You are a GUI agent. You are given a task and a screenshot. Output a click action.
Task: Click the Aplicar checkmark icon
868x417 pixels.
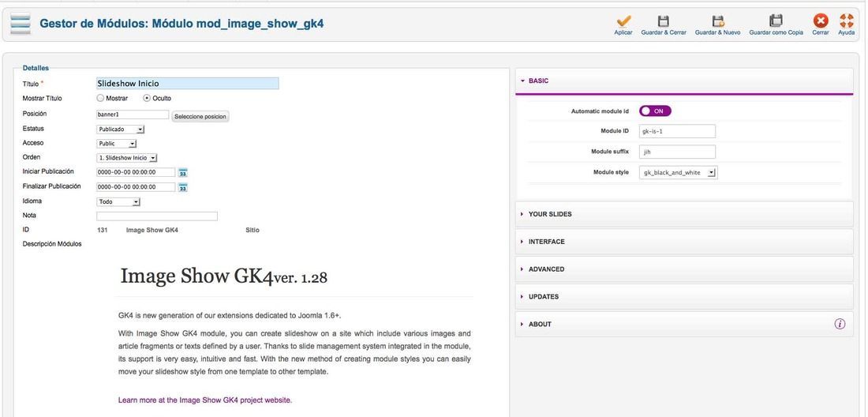pyautogui.click(x=623, y=21)
